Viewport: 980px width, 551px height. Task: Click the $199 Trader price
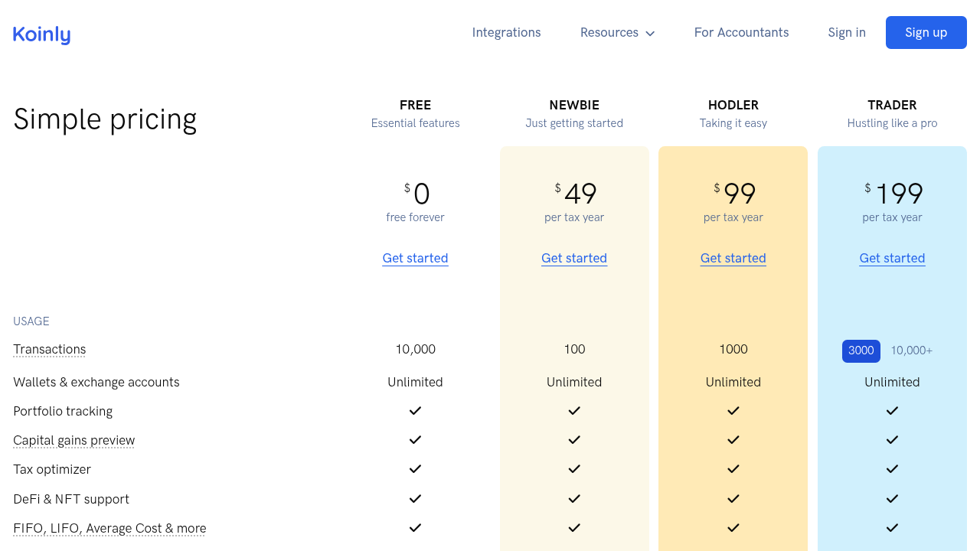[893, 194]
